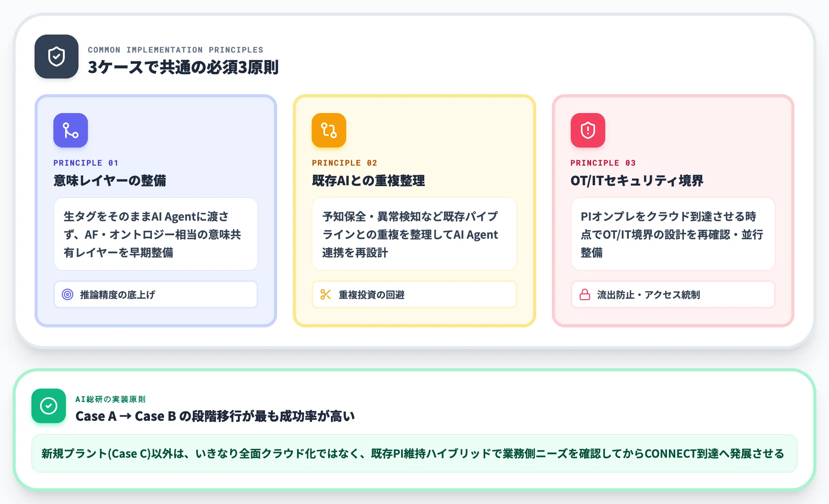Select the title OT/ITセキュリティ境界

coord(637,181)
